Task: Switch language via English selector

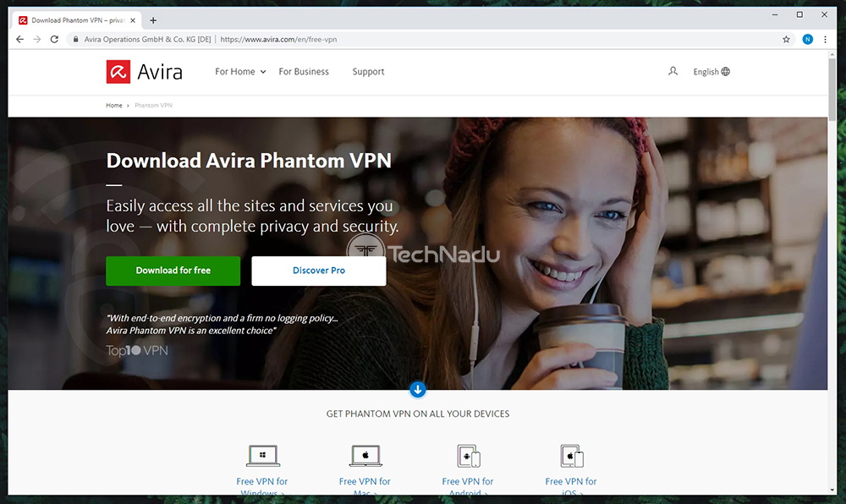Action: coord(711,72)
